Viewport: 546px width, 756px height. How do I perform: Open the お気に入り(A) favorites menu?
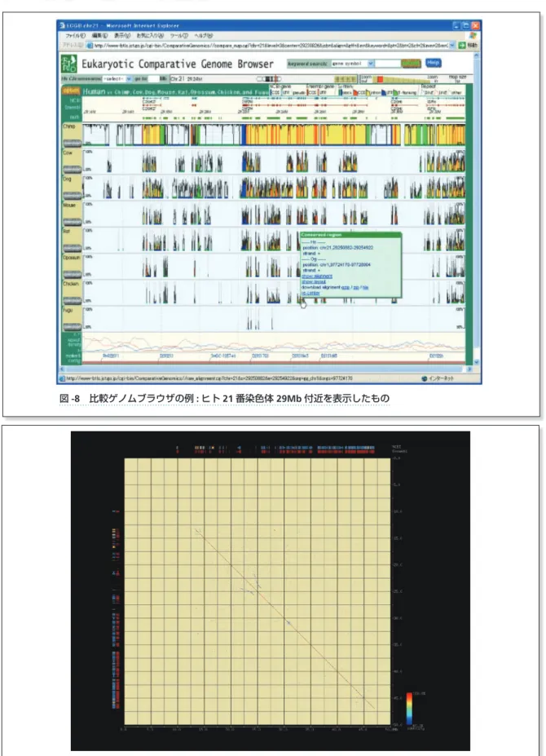click(x=150, y=36)
